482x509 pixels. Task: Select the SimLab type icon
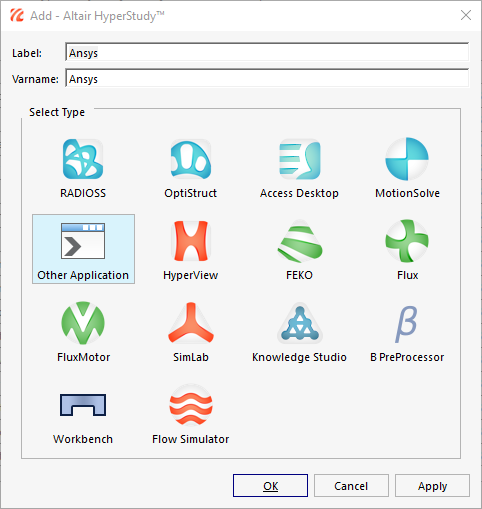click(191, 323)
